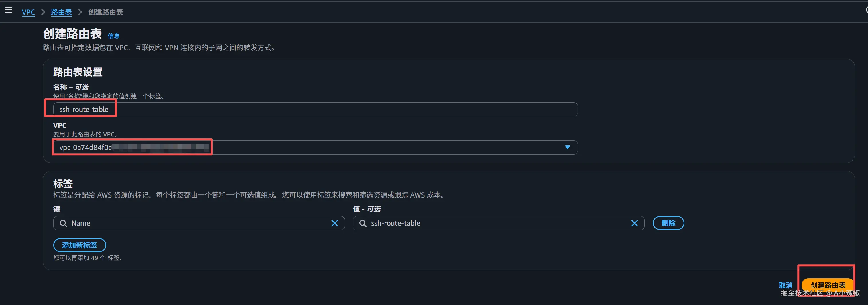The height and width of the screenshot is (305, 868).
Task: Click the ssh-route-table tag value field
Action: [x=498, y=223]
